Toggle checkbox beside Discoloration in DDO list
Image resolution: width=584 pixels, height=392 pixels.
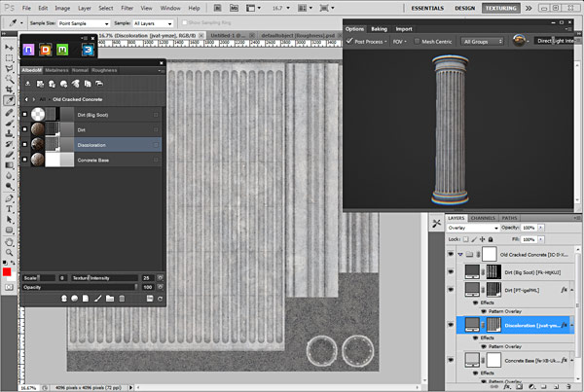pyautogui.click(x=24, y=144)
